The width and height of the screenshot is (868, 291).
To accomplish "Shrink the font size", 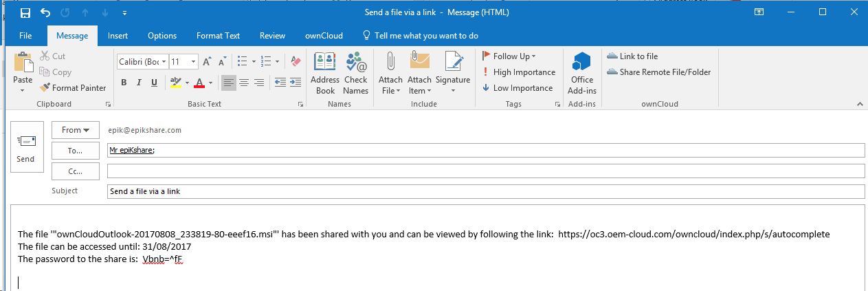I will [221, 62].
